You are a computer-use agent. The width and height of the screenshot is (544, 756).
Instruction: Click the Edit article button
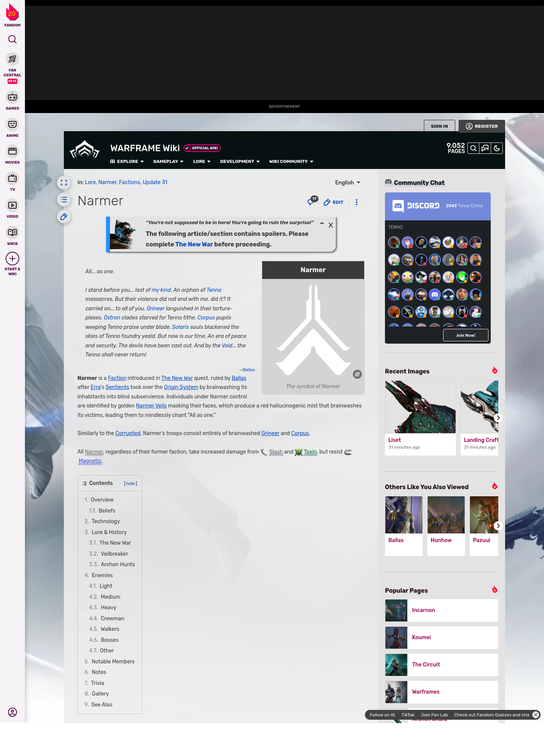point(334,202)
